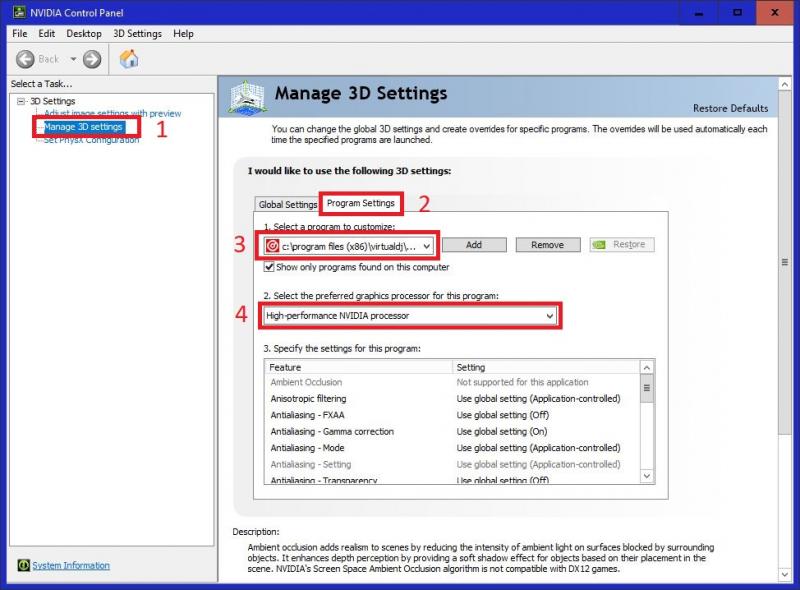Click the settings list scroll down arrow
The height and width of the screenshot is (590, 800).
click(647, 476)
